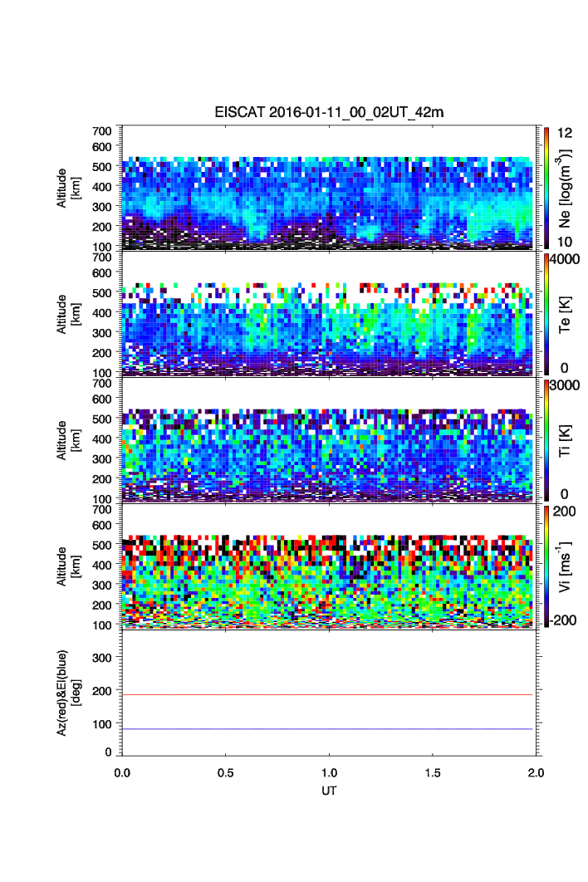Click the 0.5 tick on UT axis

coord(225,772)
